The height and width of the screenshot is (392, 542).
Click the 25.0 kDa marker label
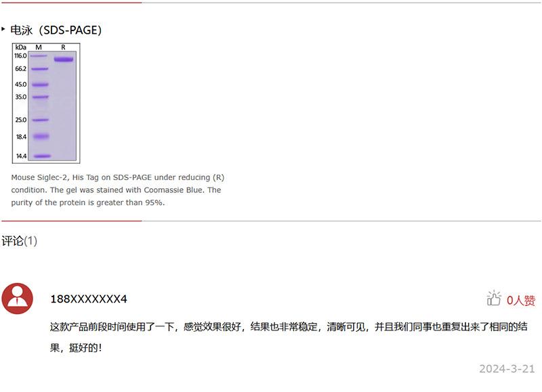tap(21, 120)
